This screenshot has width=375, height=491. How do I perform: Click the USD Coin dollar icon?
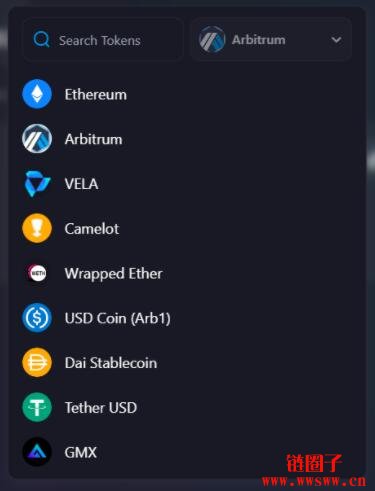point(37,318)
